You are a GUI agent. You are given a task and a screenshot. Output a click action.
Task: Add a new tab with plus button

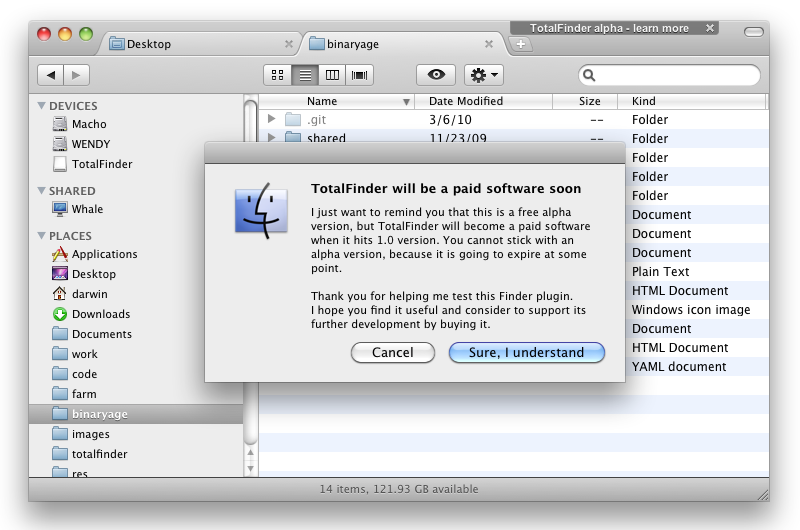pos(521,44)
